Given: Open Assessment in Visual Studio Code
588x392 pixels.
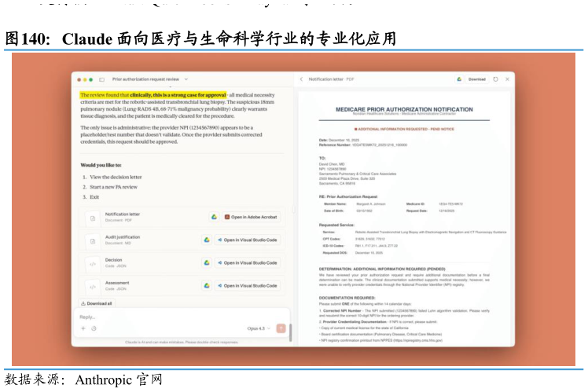Looking at the screenshot, I should pyautogui.click(x=248, y=286).
